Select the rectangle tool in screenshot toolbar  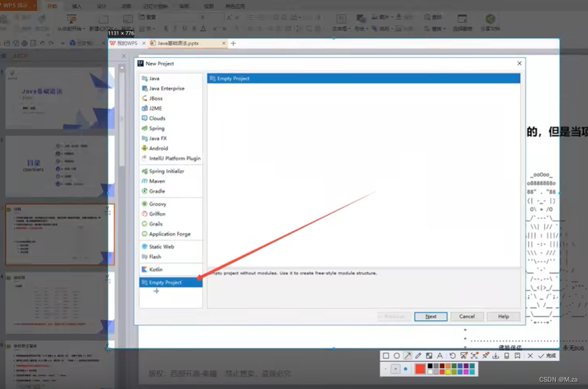click(x=386, y=356)
